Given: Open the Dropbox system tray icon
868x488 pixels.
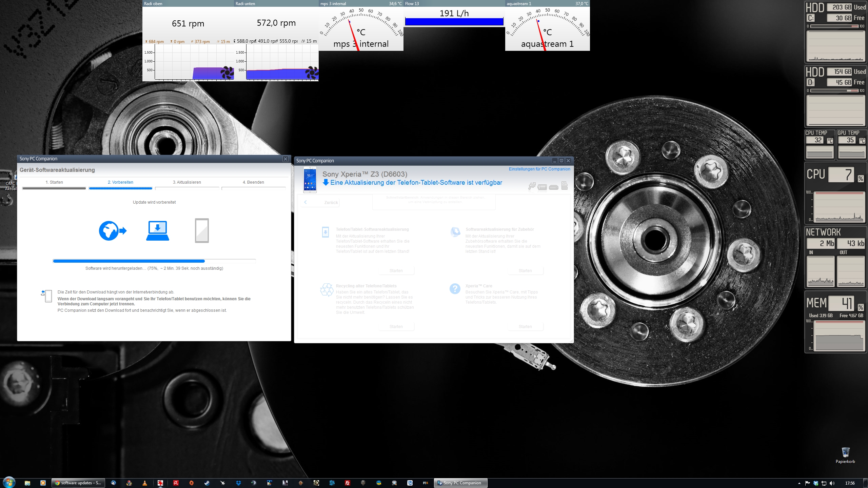Looking at the screenshot, I should (816, 483).
